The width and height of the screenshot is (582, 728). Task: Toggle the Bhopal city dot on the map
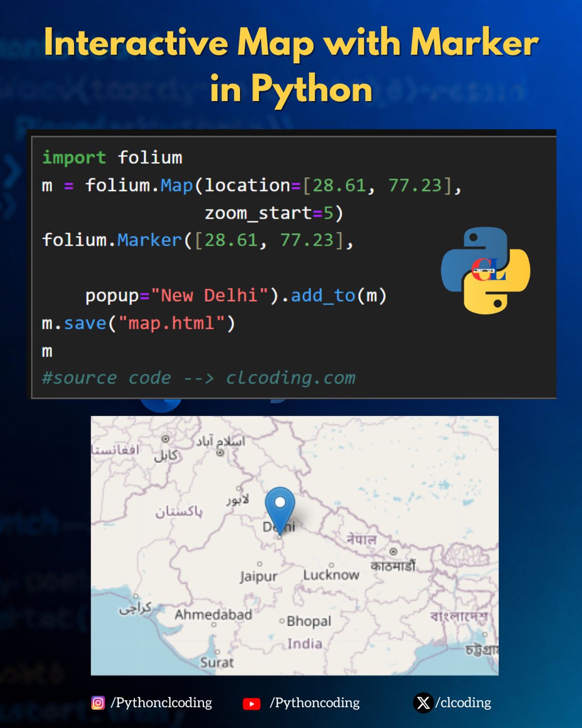click(281, 621)
